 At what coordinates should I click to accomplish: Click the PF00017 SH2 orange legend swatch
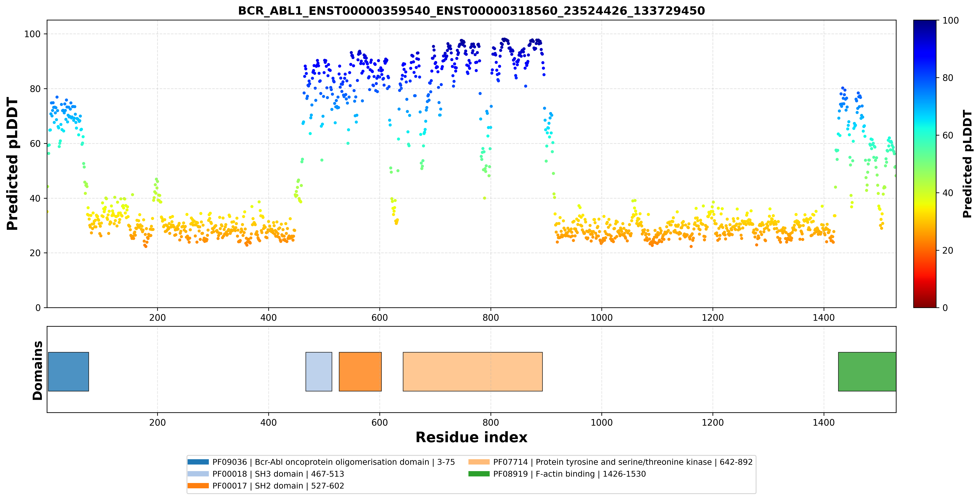pyautogui.click(x=198, y=486)
